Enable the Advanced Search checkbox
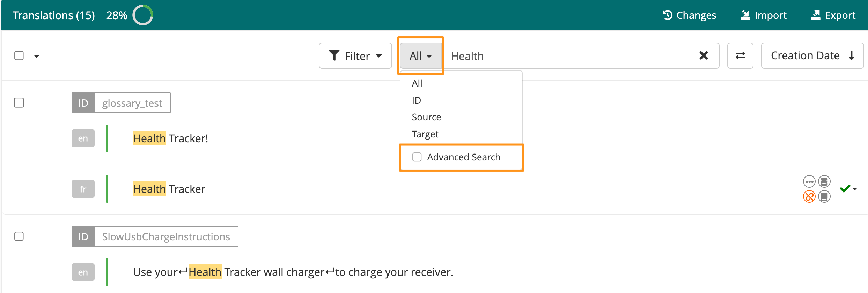 pyautogui.click(x=417, y=157)
